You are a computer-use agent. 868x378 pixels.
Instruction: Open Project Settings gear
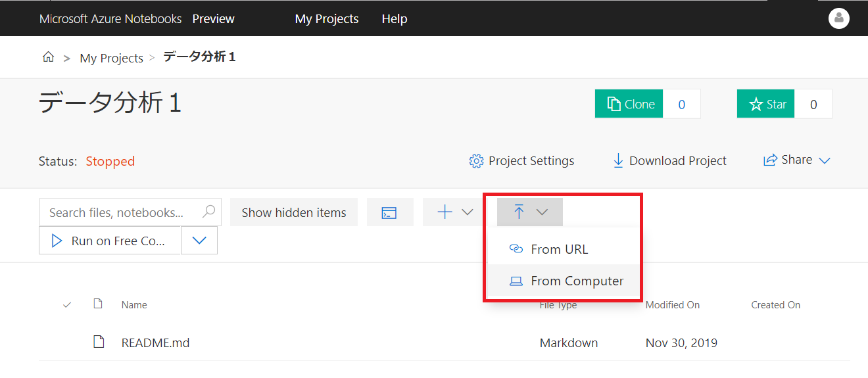point(476,161)
